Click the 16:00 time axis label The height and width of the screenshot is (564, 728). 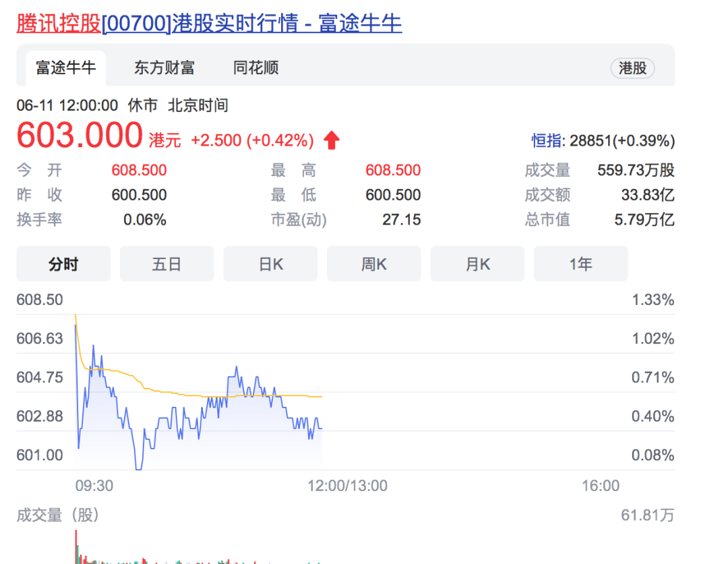[601, 486]
